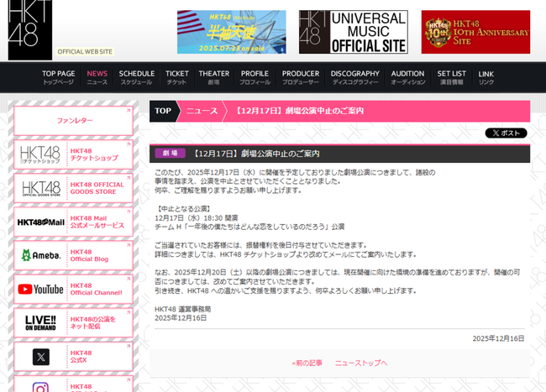Screen dimensions: 546x392
Task: Go to ニューストップへ link
Action: pos(361,363)
